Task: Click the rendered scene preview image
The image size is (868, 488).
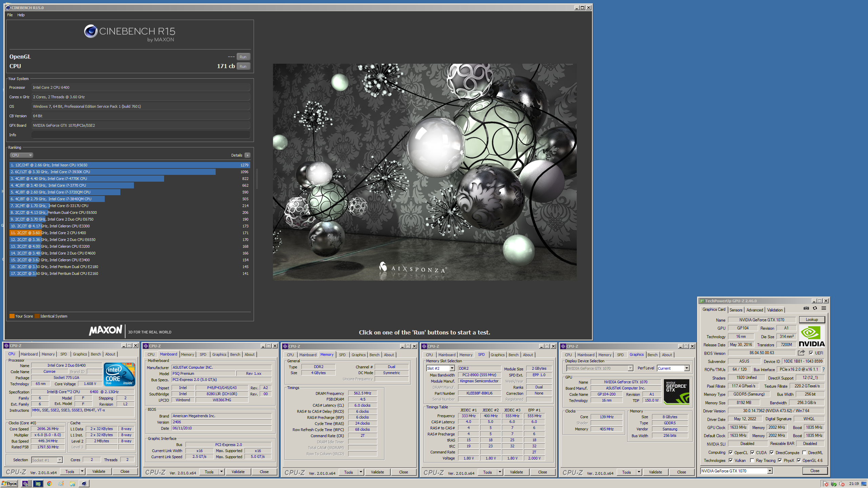Action: point(425,172)
